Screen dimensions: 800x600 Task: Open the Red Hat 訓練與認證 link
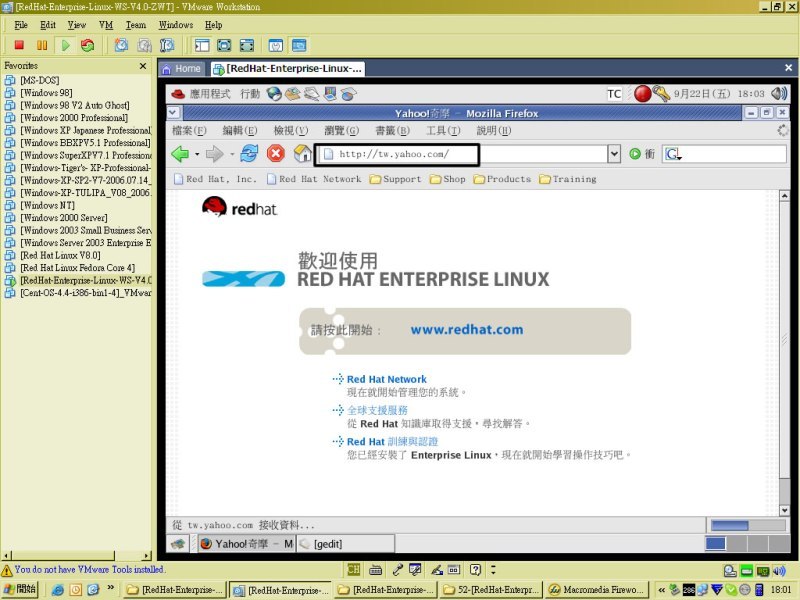[x=392, y=441]
